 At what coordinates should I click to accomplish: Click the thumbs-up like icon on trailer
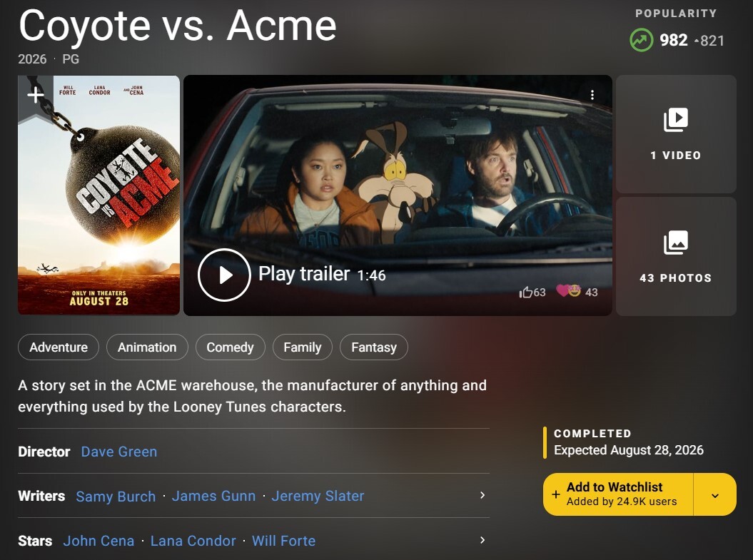(x=525, y=292)
